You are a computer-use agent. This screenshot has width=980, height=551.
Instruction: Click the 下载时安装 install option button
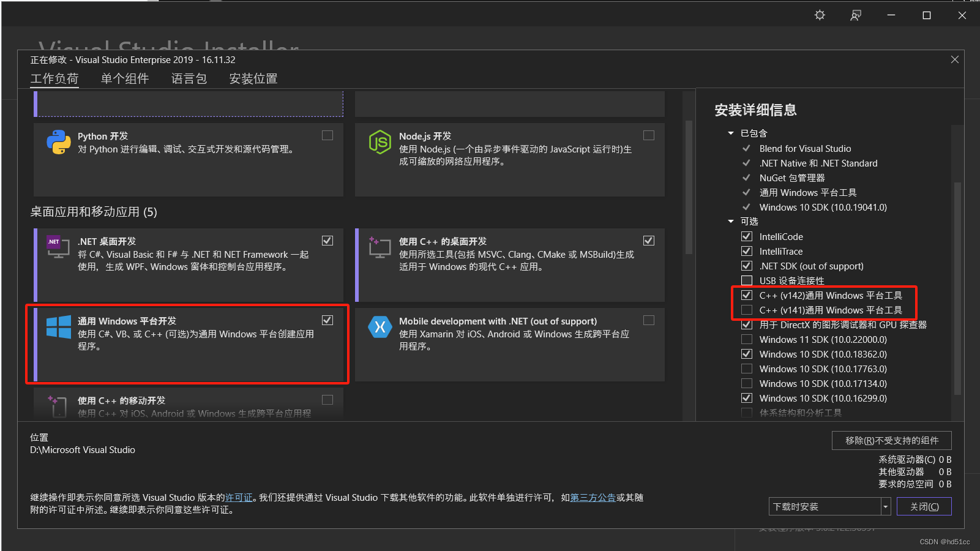[825, 506]
